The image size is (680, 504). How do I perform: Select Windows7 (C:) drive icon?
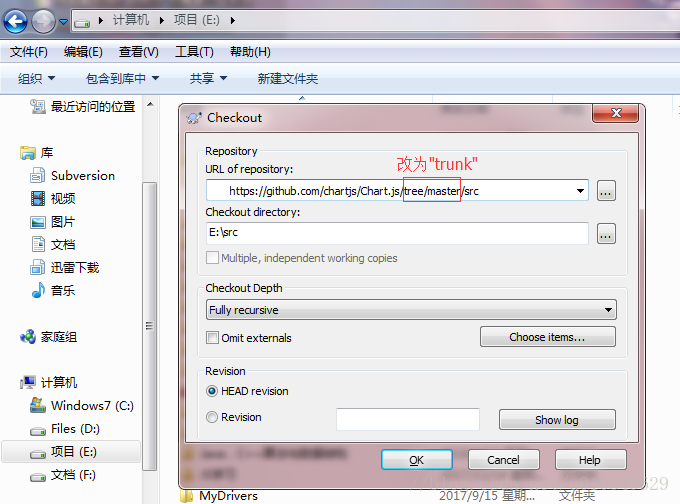(38, 405)
